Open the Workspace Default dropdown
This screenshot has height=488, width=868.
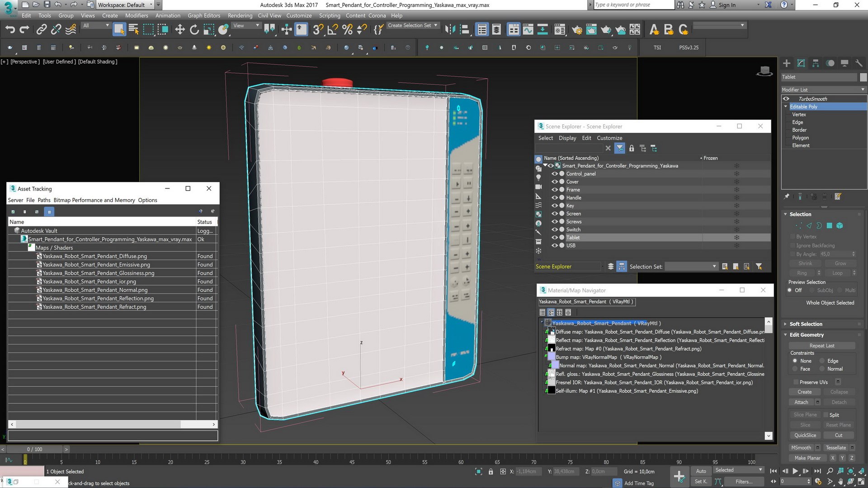pyautogui.click(x=125, y=5)
